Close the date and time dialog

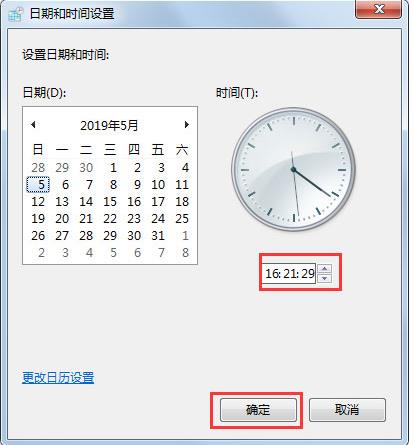click(x=379, y=9)
